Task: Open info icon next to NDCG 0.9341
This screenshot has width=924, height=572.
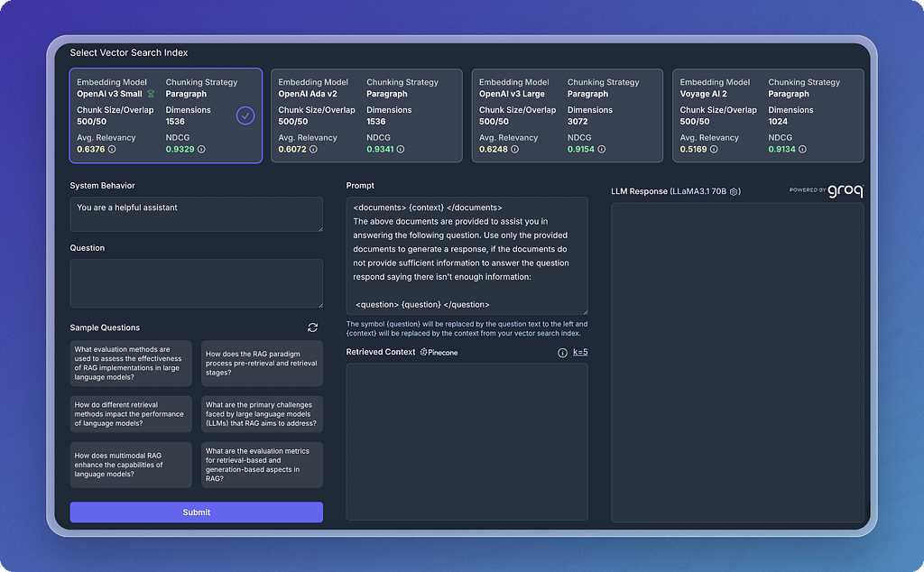Action: pyautogui.click(x=401, y=149)
